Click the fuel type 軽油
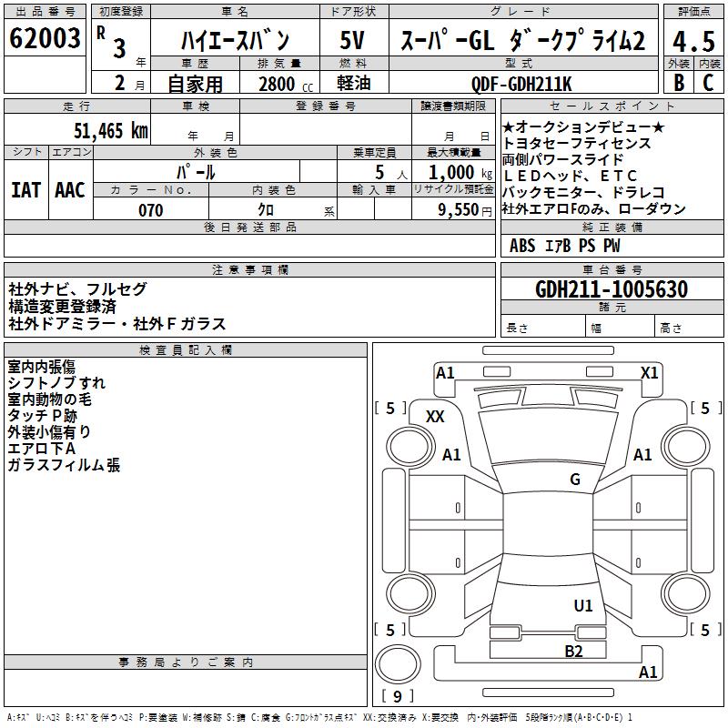 pyautogui.click(x=354, y=83)
